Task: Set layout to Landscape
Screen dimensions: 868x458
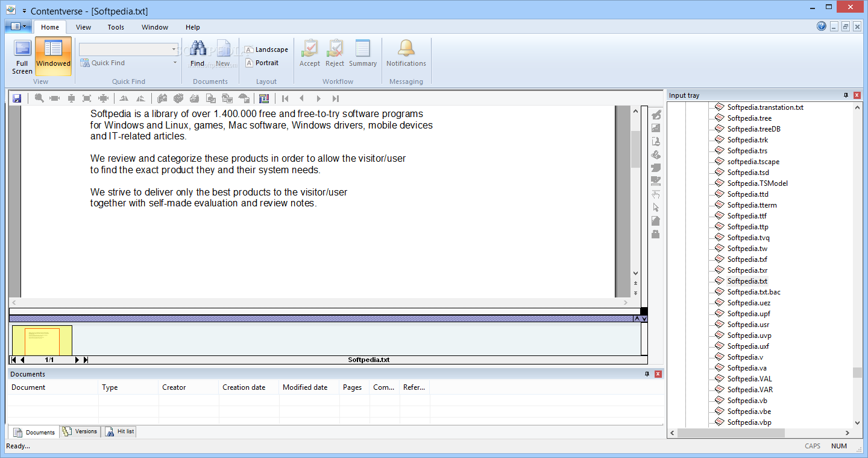Action: point(266,49)
